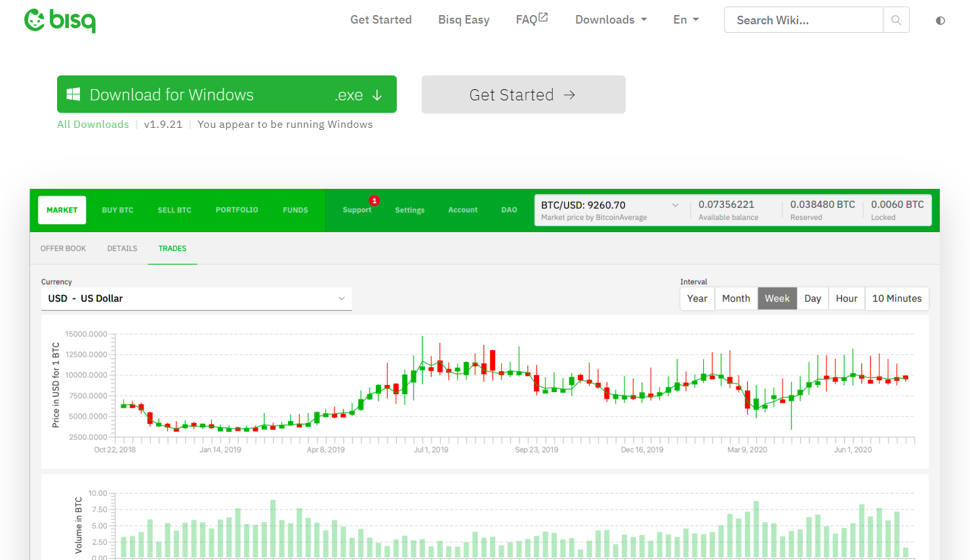Open the En language dropdown
Image resolution: width=970 pixels, height=560 pixels.
point(686,20)
